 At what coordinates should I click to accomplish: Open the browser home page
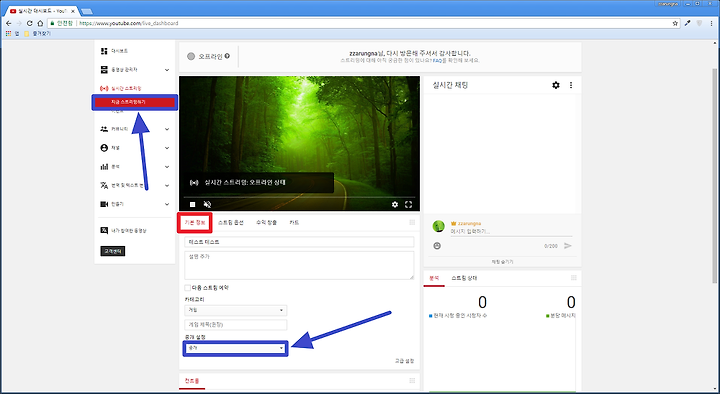click(x=40, y=23)
